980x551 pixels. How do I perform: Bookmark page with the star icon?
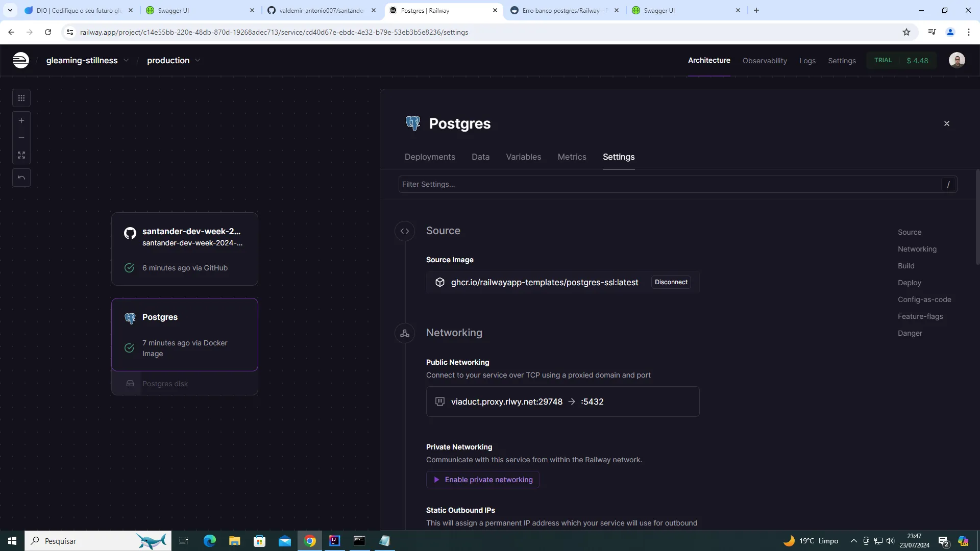click(906, 32)
